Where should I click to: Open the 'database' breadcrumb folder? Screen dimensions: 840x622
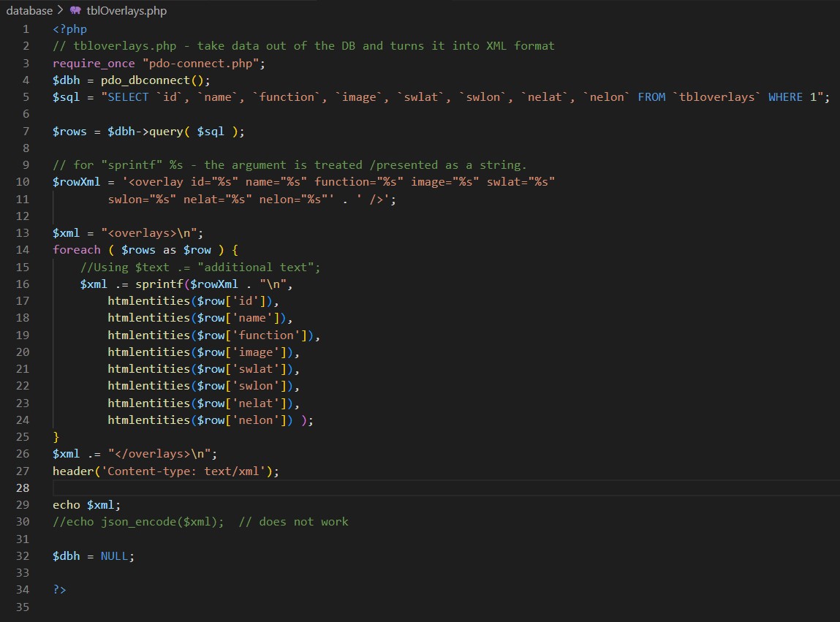29,10
